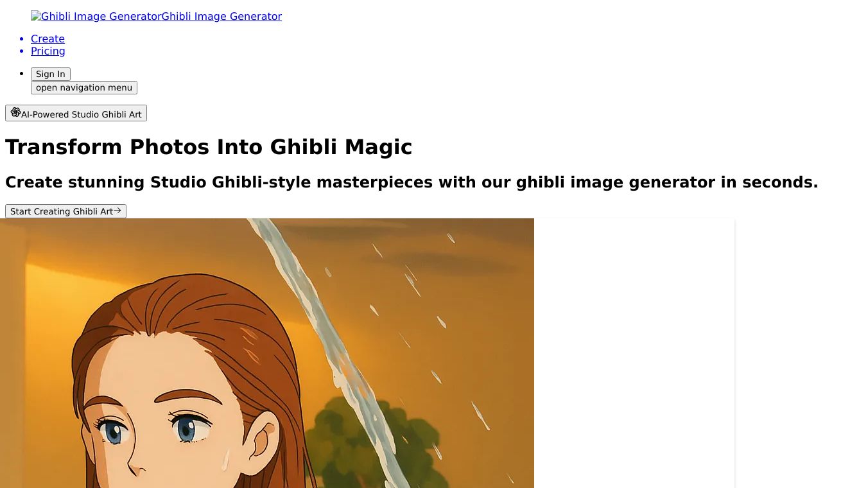Click the blank white panel beside the illustration
This screenshot has width=868, height=488.
click(634, 353)
